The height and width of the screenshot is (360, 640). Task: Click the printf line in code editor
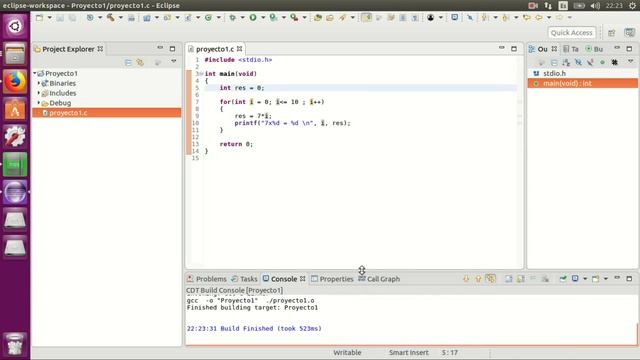[x=292, y=123]
